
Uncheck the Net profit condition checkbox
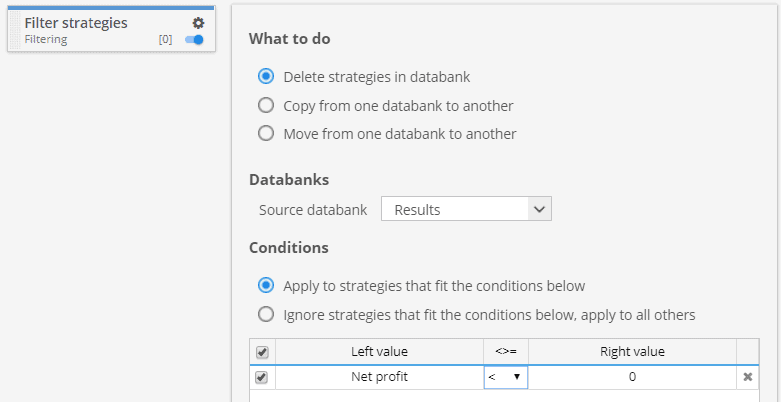pyautogui.click(x=262, y=378)
